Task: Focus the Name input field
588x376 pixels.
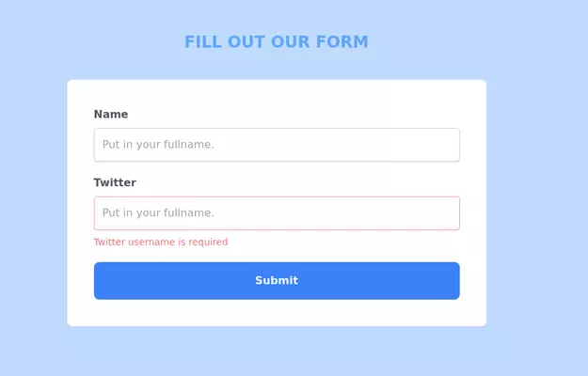Action: (277, 145)
